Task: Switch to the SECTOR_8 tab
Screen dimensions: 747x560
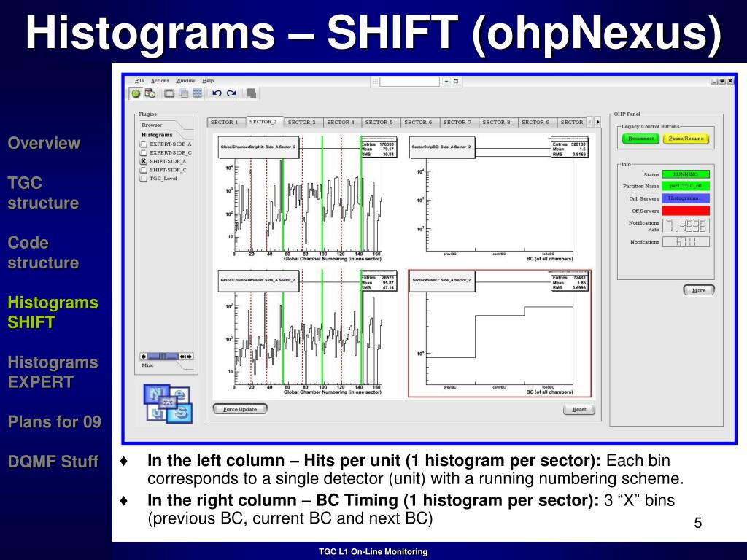Action: [x=497, y=122]
